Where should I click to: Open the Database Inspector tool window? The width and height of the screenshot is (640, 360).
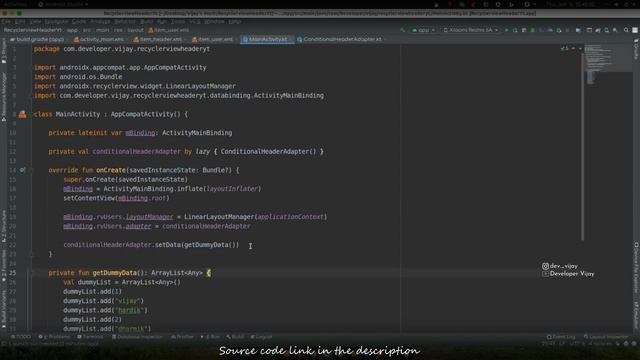pyautogui.click(x=137, y=337)
